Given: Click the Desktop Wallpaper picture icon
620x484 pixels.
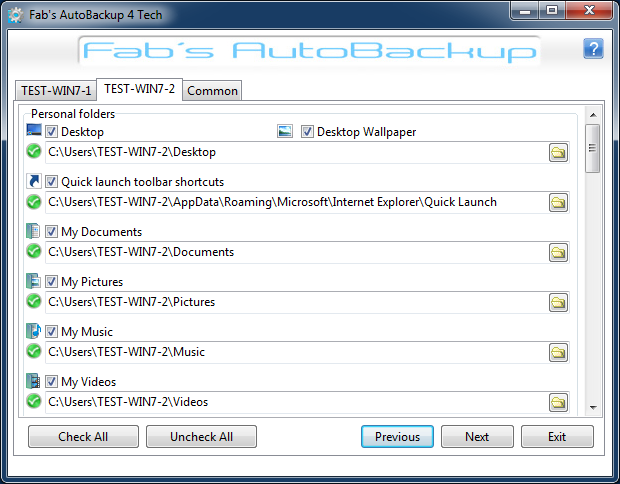Looking at the screenshot, I should point(285,131).
